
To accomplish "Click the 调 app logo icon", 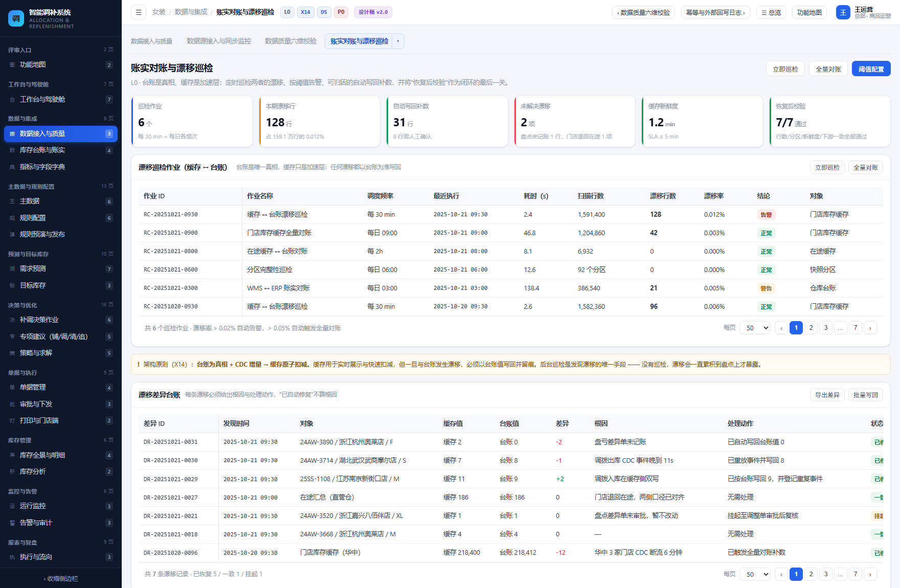I will pos(16,18).
